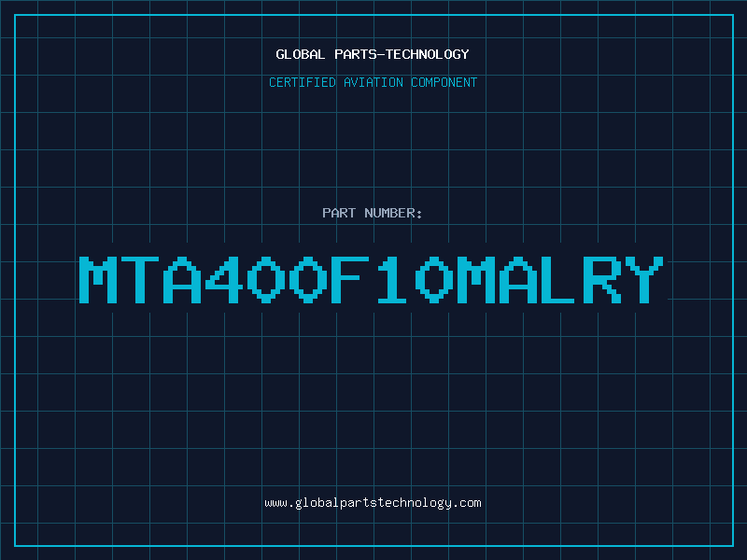Select the letter F in the part number
This screenshot has height=560, width=747.
coord(352,280)
